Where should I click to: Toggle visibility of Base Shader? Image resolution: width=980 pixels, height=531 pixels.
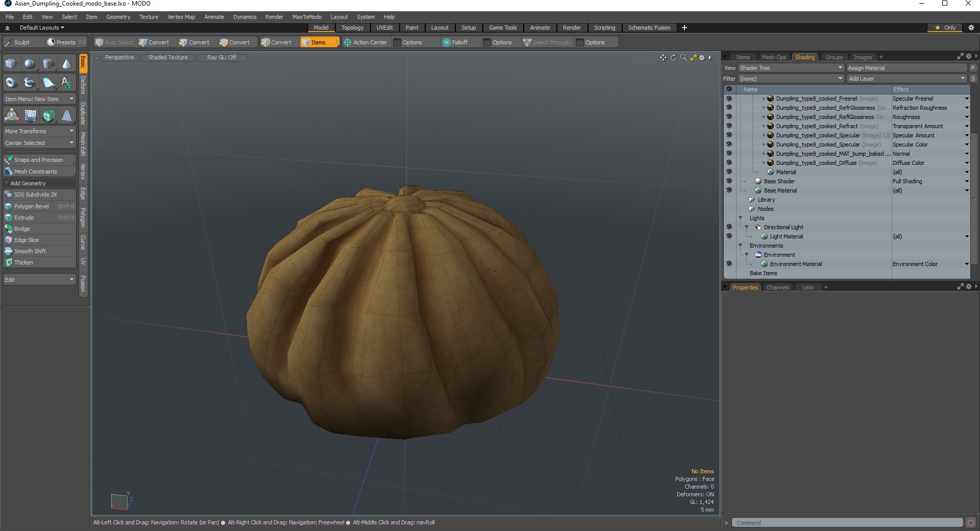729,181
